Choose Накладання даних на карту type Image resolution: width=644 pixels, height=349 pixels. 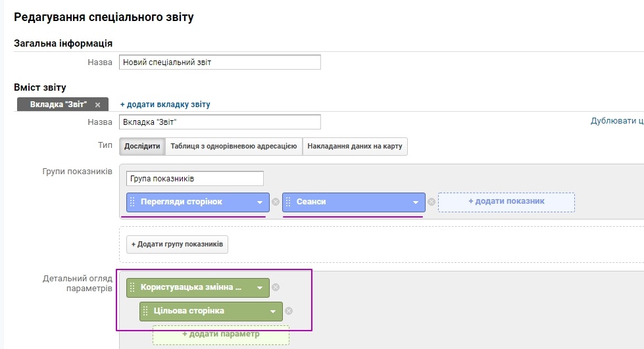(355, 147)
